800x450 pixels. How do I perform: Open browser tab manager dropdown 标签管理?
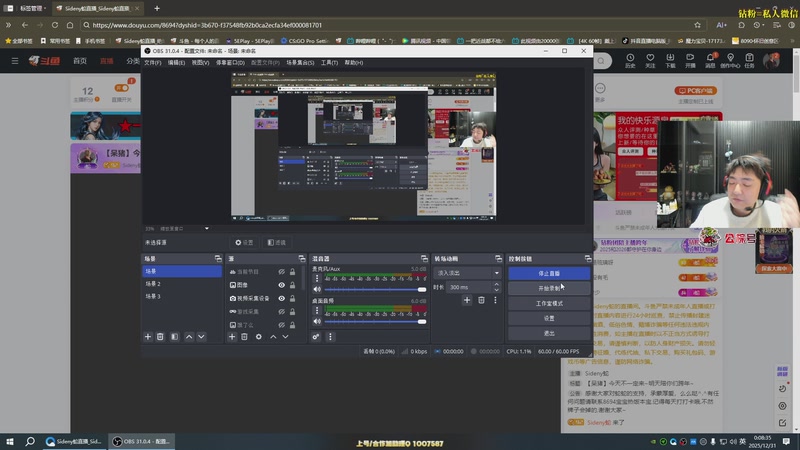(x=32, y=9)
